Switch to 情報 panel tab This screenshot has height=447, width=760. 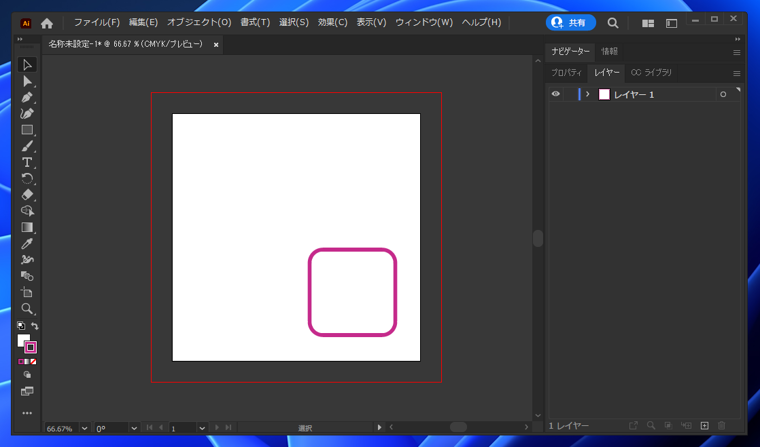pos(610,51)
